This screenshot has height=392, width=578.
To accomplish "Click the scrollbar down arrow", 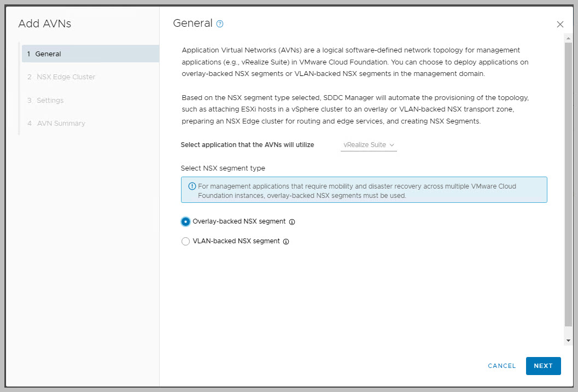I will click(x=568, y=340).
